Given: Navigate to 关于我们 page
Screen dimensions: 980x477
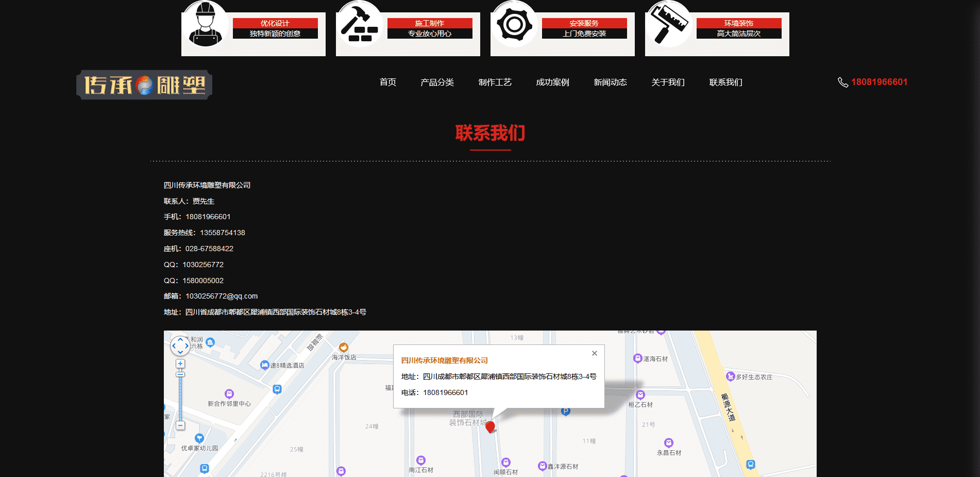Looking at the screenshot, I should [x=668, y=83].
